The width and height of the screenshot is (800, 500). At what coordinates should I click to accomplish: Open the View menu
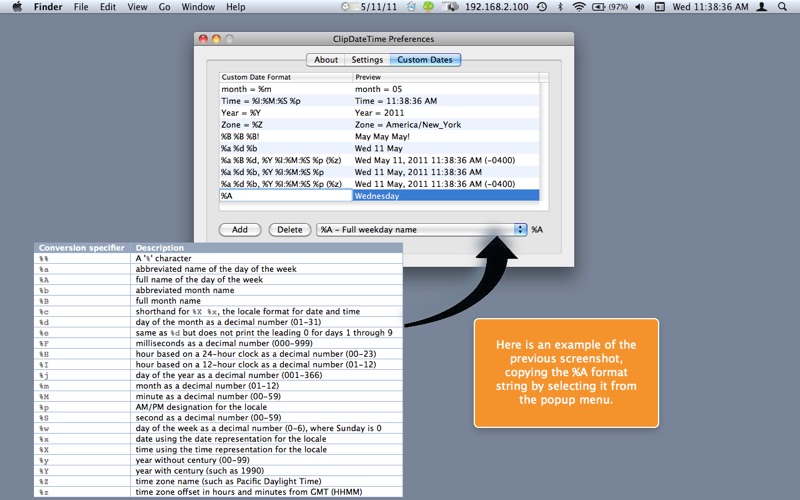coord(137,7)
